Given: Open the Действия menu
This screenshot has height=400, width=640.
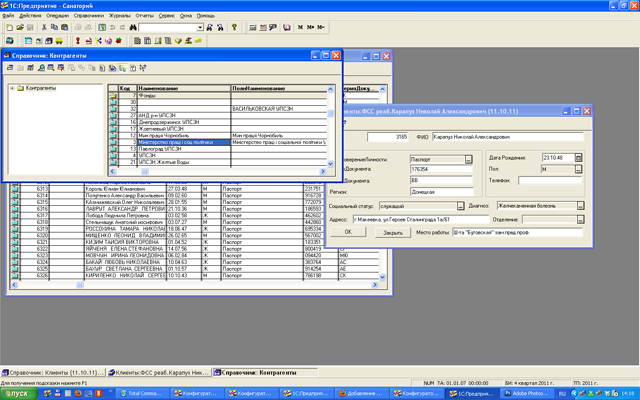Looking at the screenshot, I should [30, 16].
